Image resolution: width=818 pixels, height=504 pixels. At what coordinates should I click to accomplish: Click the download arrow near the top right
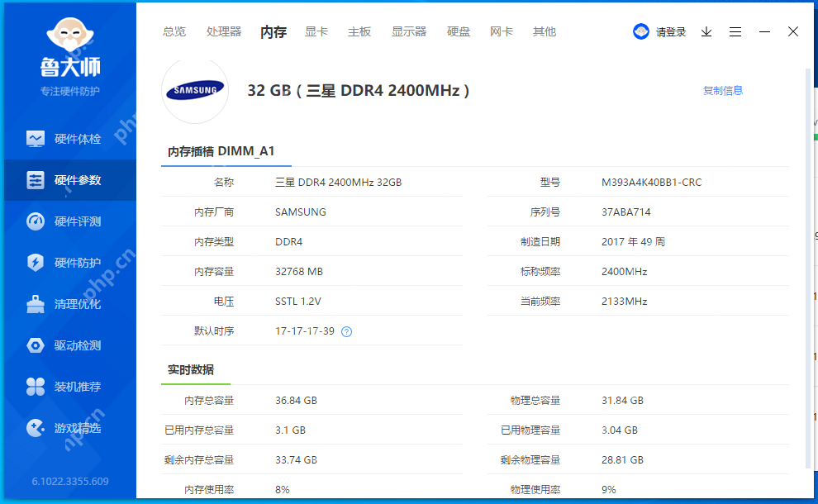pyautogui.click(x=706, y=31)
